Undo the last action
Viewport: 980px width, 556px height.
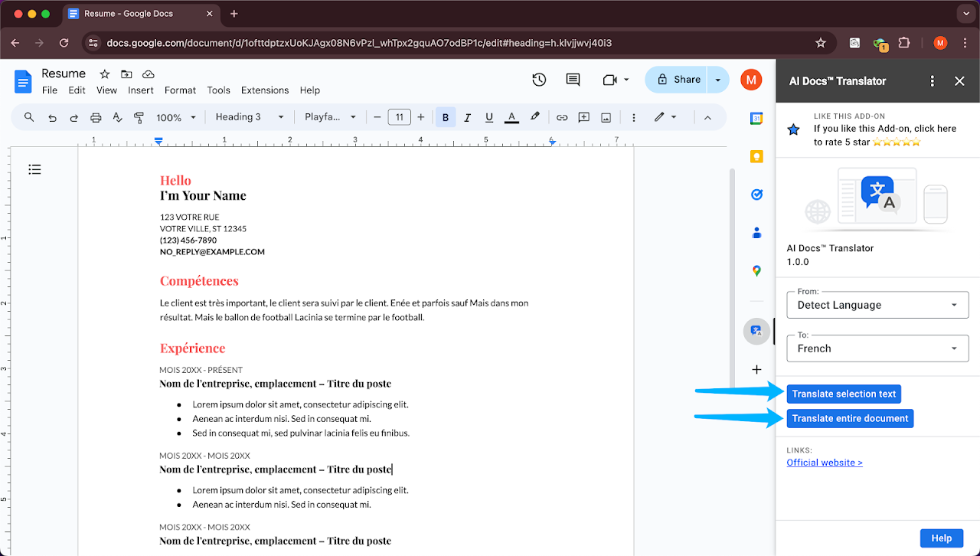click(52, 117)
